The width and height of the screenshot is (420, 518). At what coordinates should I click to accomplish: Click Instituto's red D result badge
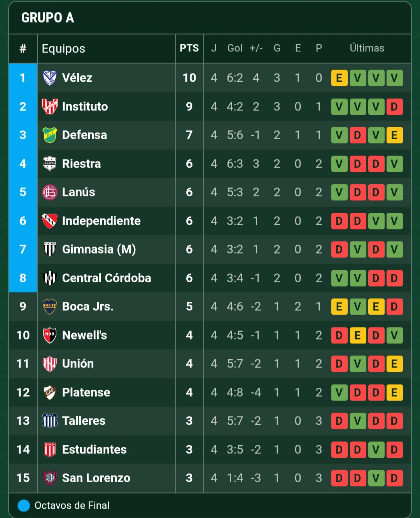tap(394, 107)
